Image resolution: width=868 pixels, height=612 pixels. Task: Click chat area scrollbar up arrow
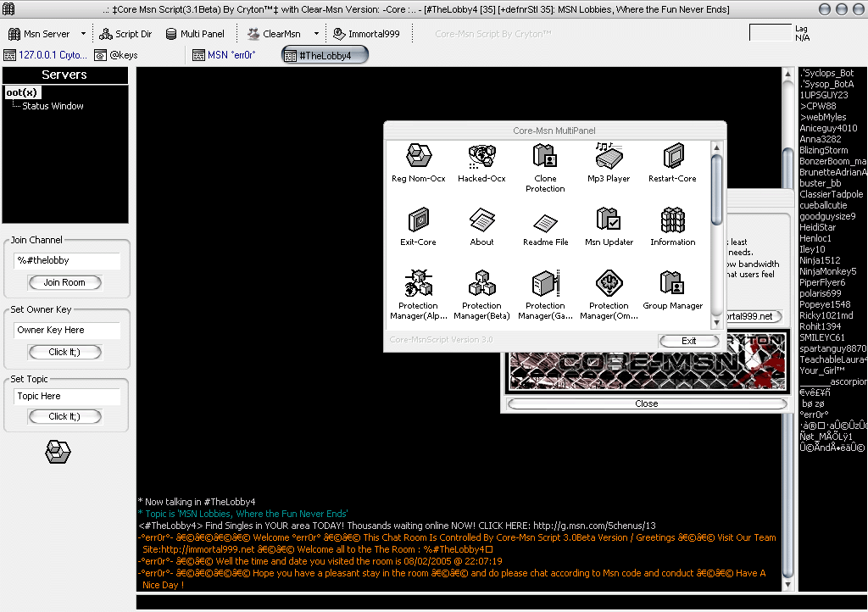pyautogui.click(x=788, y=74)
